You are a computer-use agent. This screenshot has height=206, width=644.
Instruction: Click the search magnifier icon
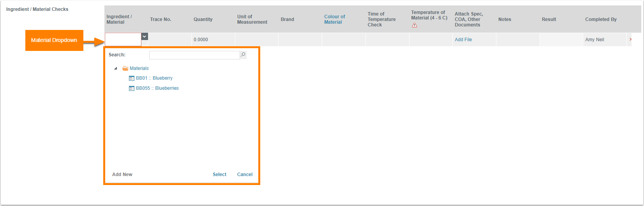coord(243,55)
